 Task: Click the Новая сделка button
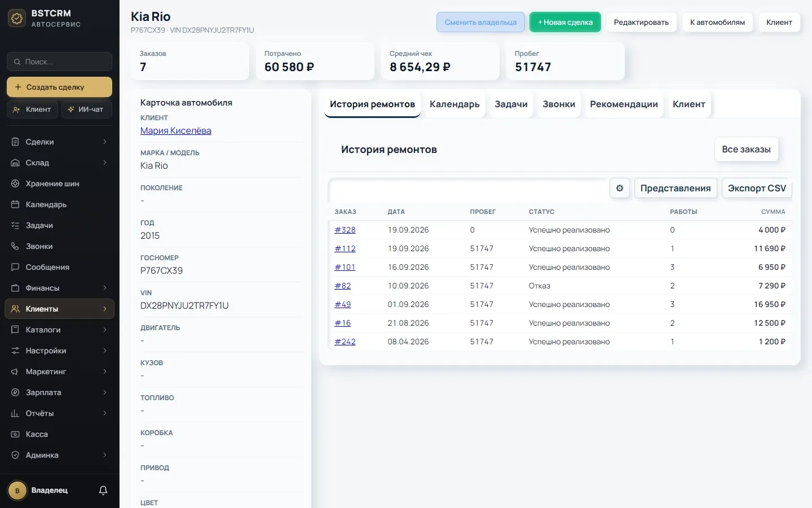point(565,22)
